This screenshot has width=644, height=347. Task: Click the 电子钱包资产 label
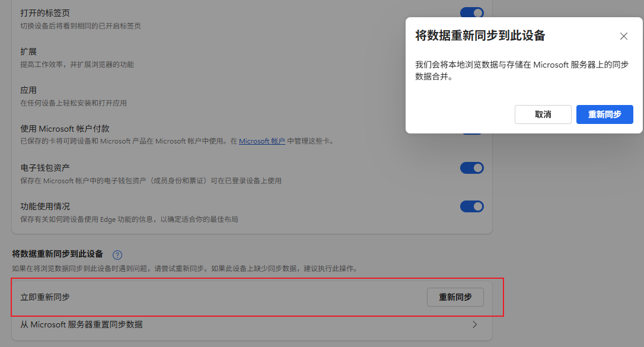(45, 167)
